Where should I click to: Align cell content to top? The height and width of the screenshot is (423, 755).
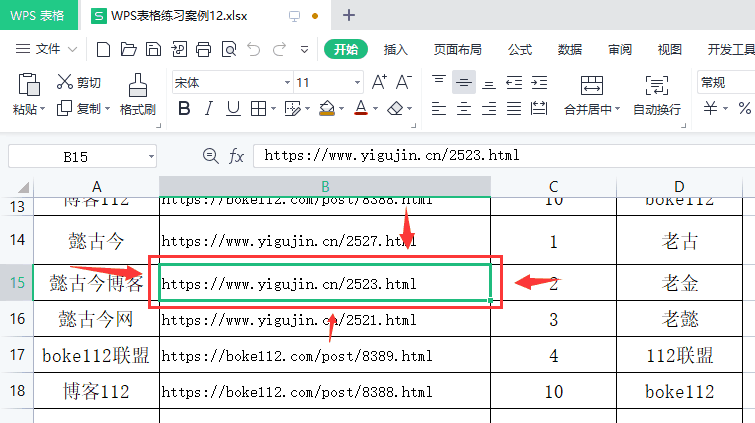[x=439, y=82]
